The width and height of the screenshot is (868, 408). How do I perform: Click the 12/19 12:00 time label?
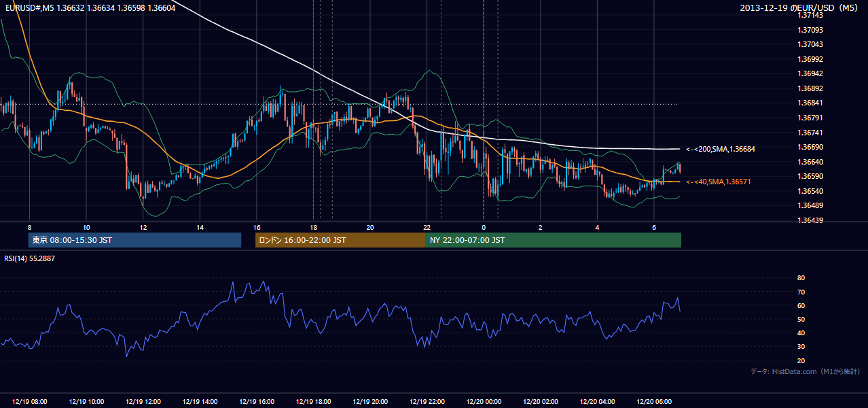143,402
